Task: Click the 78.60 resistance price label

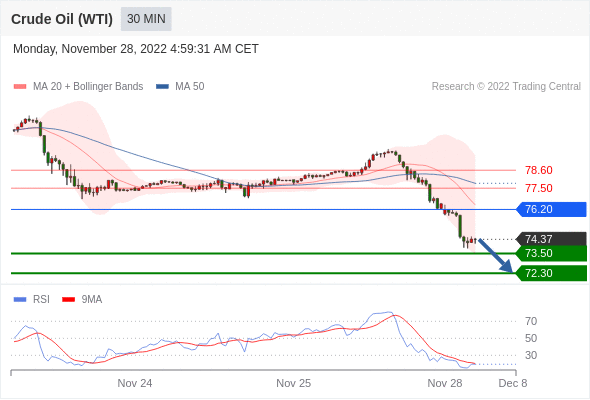Action: point(539,170)
